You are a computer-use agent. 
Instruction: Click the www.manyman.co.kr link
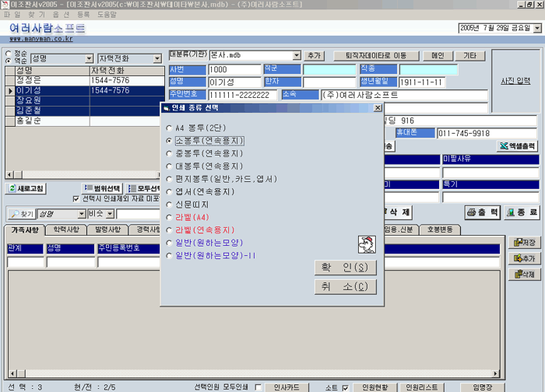coord(41,38)
